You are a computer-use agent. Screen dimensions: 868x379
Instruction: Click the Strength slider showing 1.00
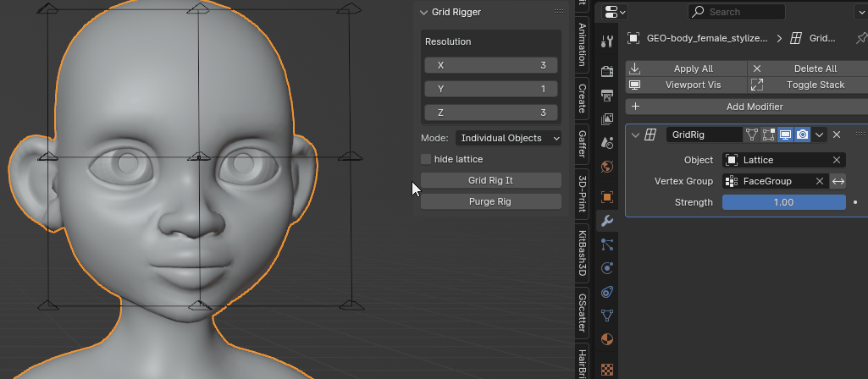click(x=784, y=202)
